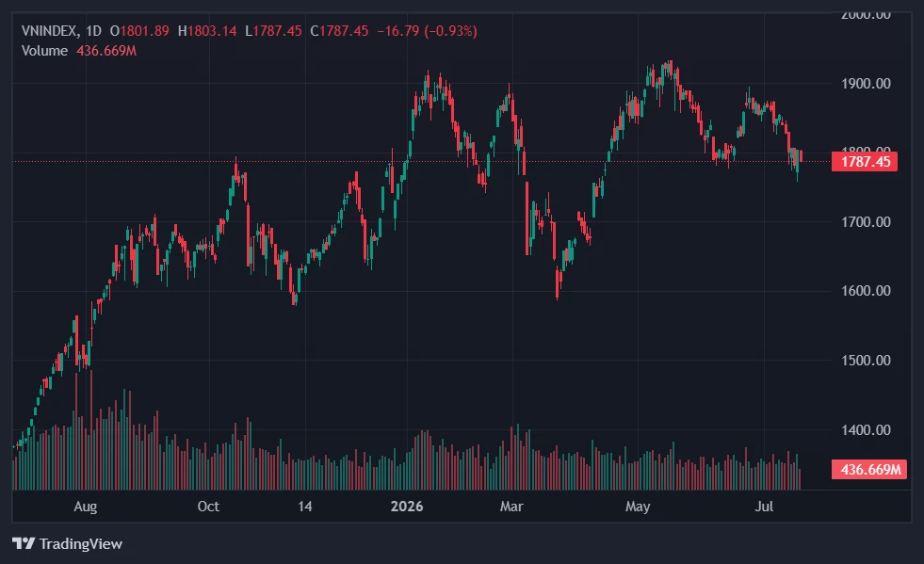Click the Aug time axis label
The image size is (924, 564).
[86, 507]
